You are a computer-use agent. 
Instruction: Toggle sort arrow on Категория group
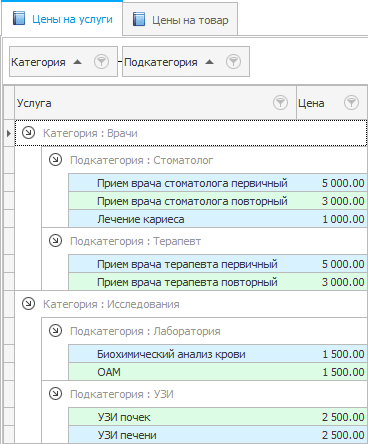click(x=77, y=62)
